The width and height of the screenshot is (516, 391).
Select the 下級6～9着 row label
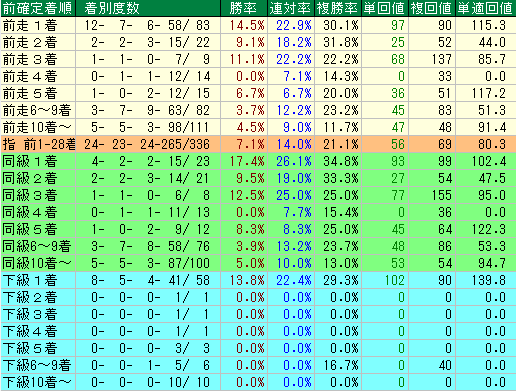click(38, 365)
